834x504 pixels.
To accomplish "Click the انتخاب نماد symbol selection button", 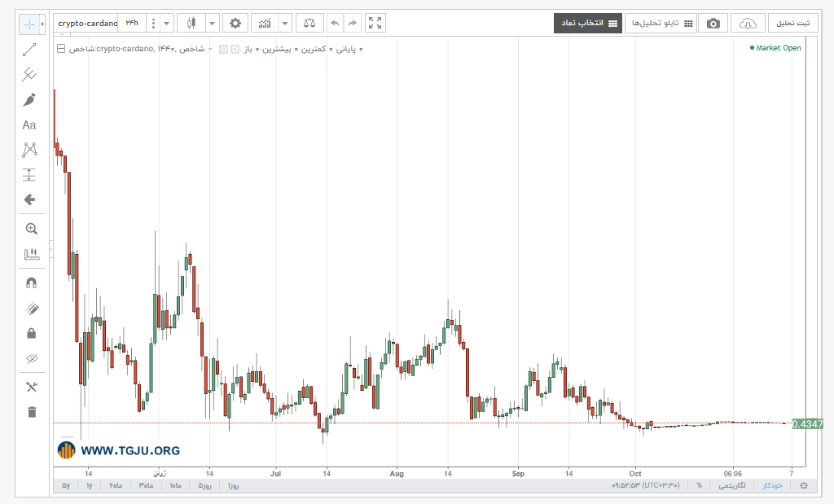I will (x=588, y=24).
